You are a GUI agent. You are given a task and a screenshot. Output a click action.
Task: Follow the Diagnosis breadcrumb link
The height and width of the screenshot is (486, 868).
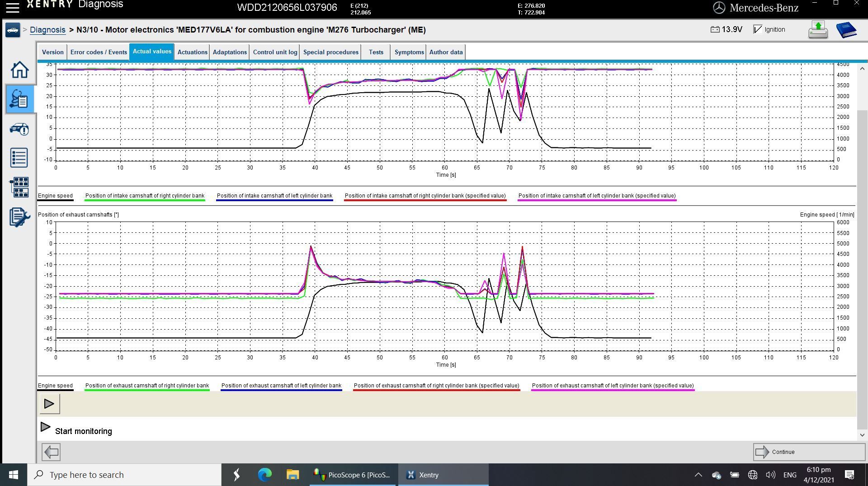pos(47,30)
